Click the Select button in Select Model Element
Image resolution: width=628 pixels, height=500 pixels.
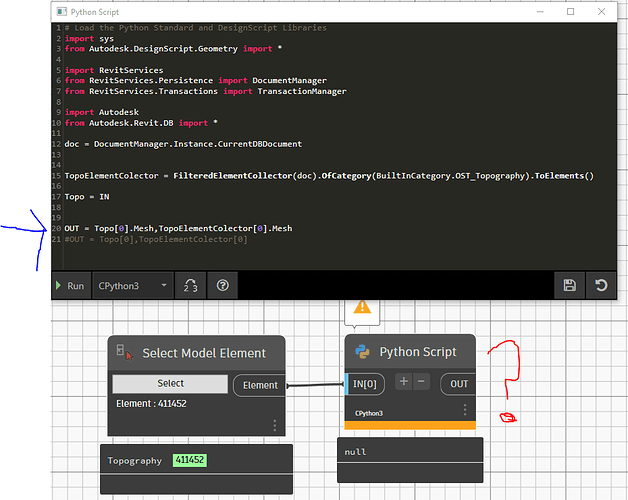click(170, 383)
